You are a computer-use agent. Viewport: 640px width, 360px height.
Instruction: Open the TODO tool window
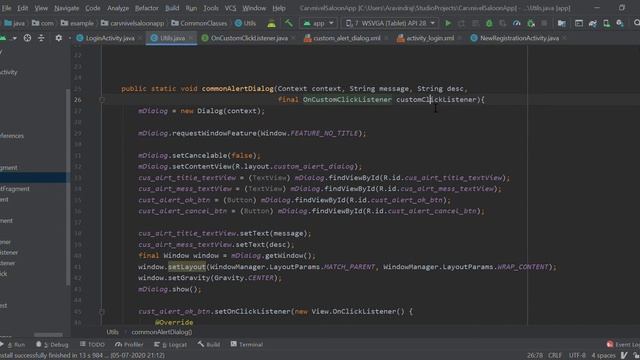93,344
